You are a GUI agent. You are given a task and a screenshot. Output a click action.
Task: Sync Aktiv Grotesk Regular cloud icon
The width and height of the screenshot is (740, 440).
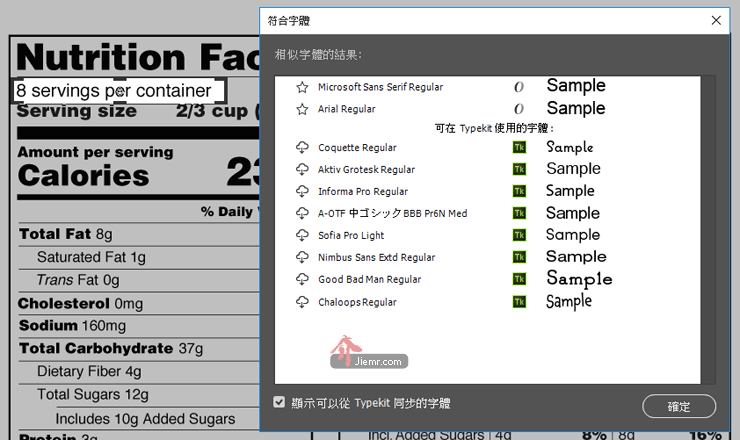tap(302, 169)
